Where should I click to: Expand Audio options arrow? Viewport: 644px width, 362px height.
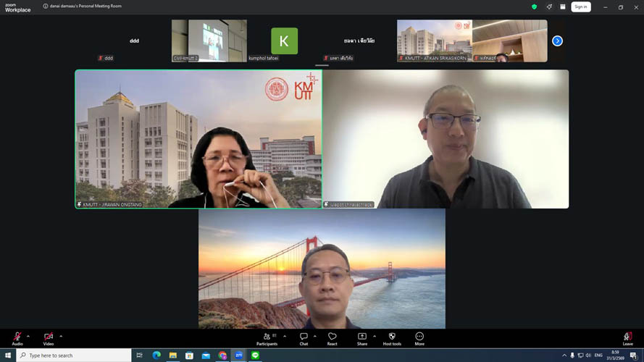tap(29, 336)
